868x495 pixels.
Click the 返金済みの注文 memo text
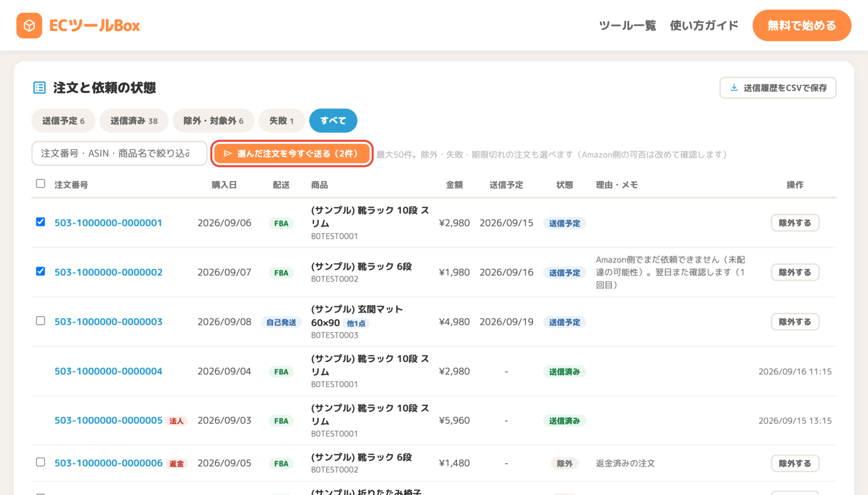click(625, 463)
